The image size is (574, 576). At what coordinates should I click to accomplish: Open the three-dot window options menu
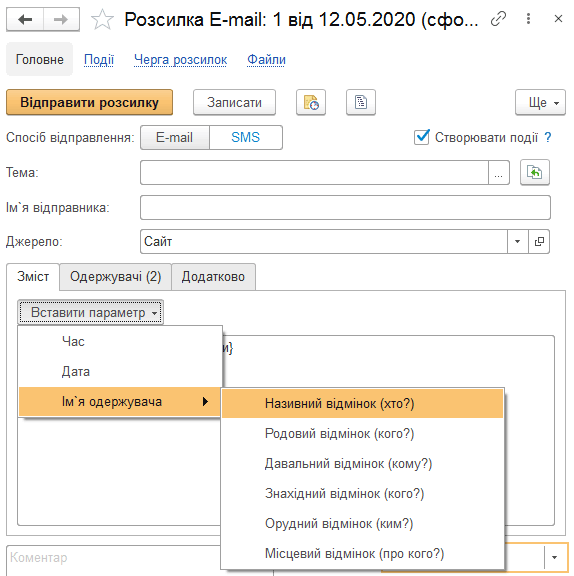(x=528, y=19)
